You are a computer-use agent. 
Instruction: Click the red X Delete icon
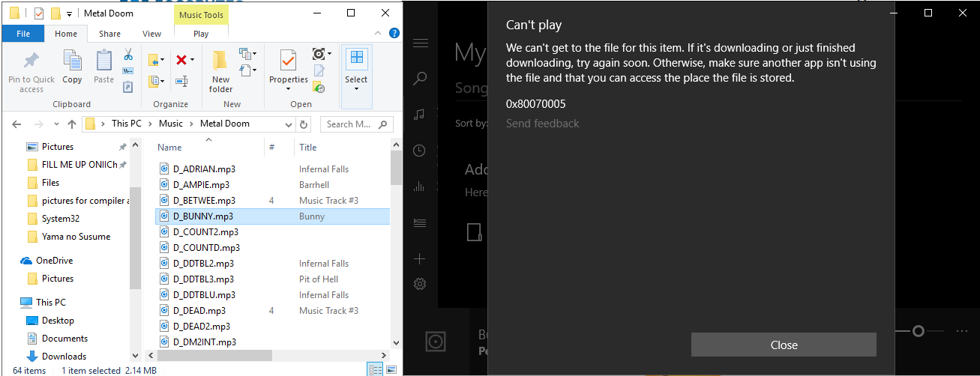click(181, 60)
